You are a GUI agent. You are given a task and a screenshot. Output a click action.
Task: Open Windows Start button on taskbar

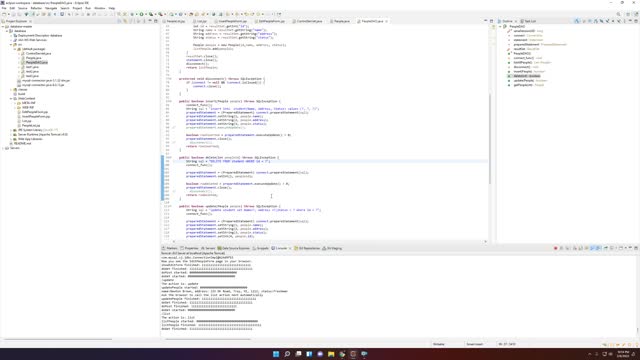[x=276, y=354]
